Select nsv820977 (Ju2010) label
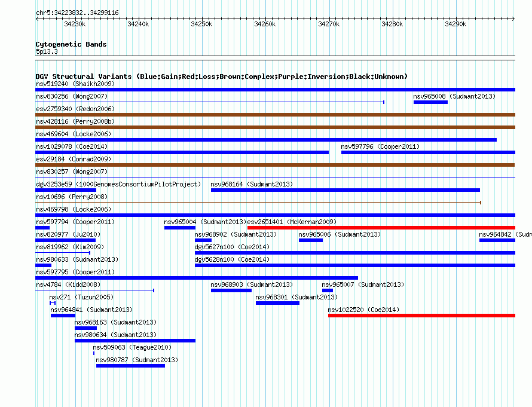532x407 pixels. tap(68, 234)
